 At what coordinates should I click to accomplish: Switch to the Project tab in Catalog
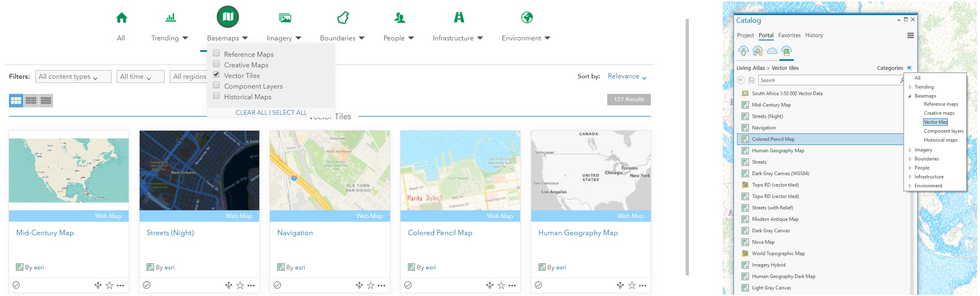746,36
